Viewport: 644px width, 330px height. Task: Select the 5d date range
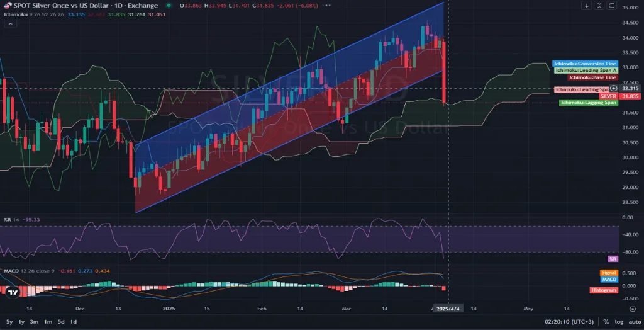point(61,322)
